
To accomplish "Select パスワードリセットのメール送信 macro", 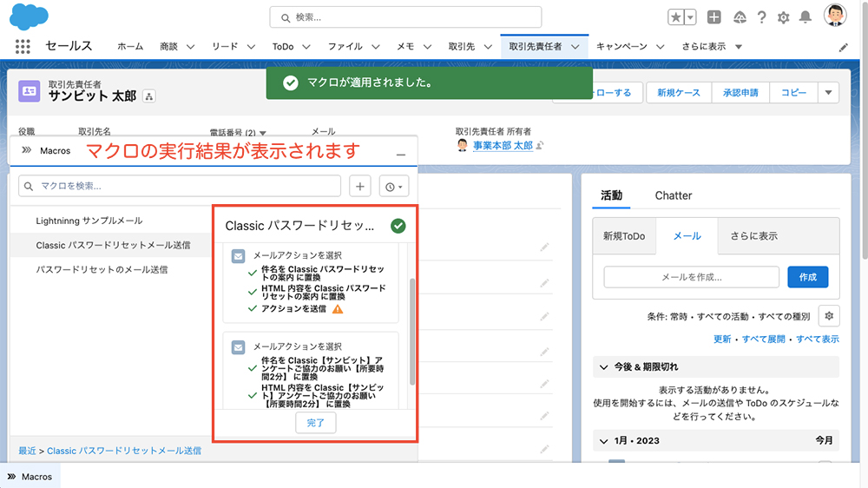I will [x=102, y=269].
